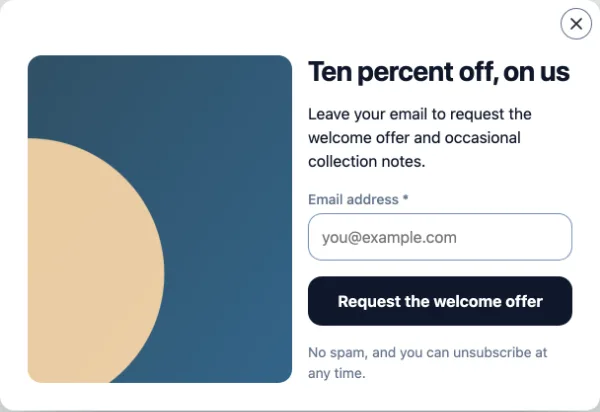Click the Leave your email description paragraph

(x=419, y=138)
